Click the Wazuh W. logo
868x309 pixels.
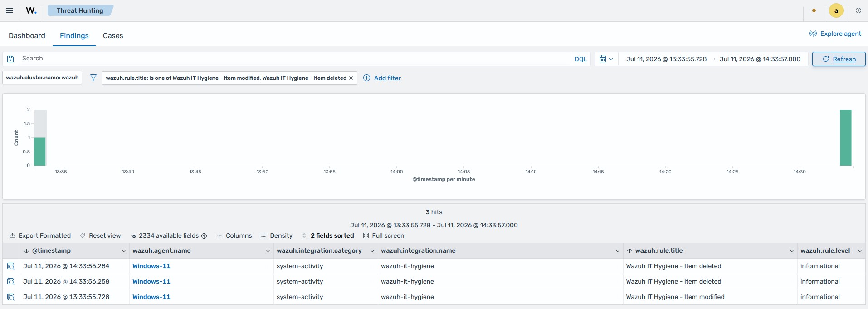pyautogui.click(x=31, y=10)
